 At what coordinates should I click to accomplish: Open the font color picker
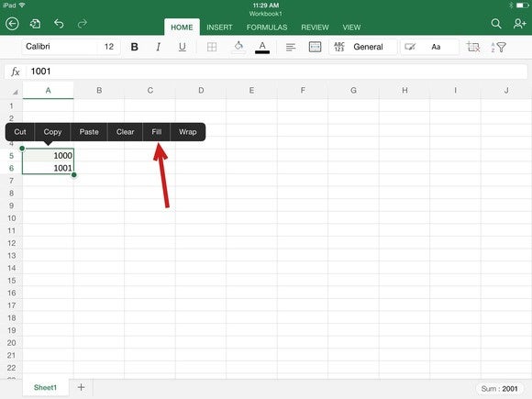[x=262, y=47]
